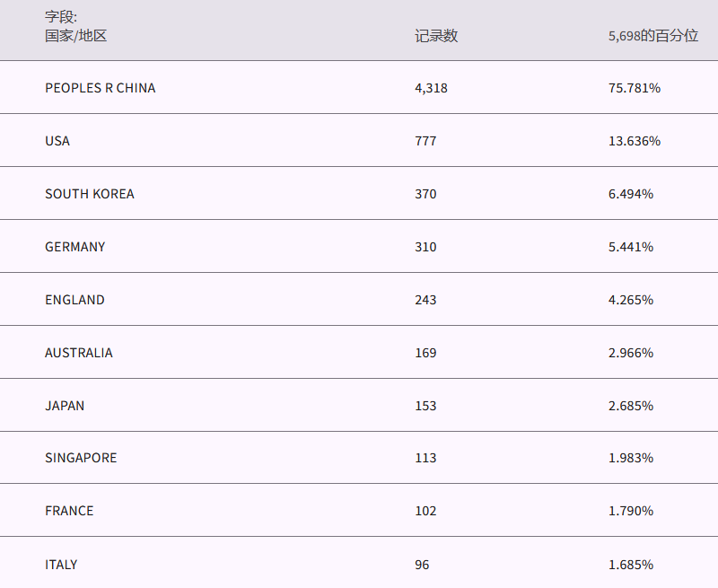Select the ENGLAND row label

[x=75, y=300]
